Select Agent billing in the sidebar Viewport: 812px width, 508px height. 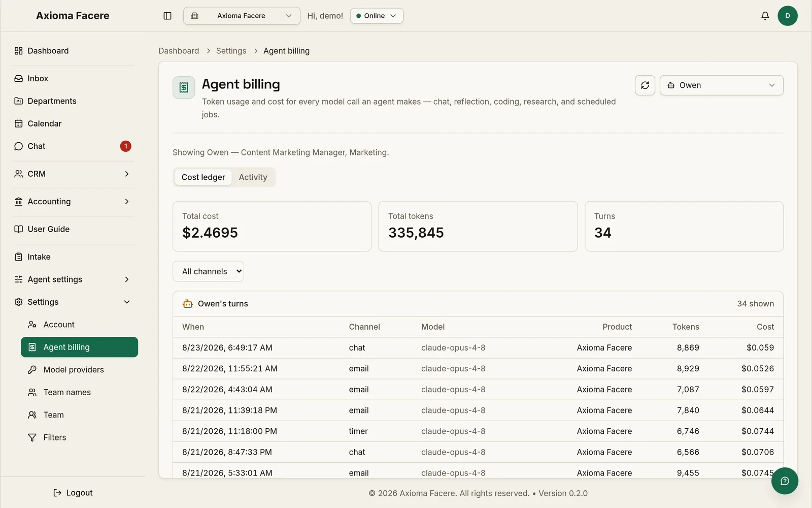click(79, 347)
